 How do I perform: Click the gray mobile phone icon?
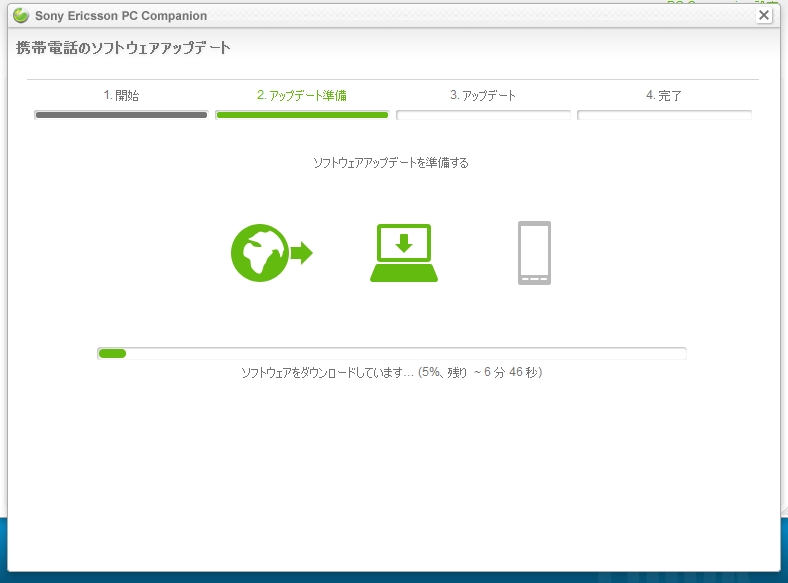[534, 253]
